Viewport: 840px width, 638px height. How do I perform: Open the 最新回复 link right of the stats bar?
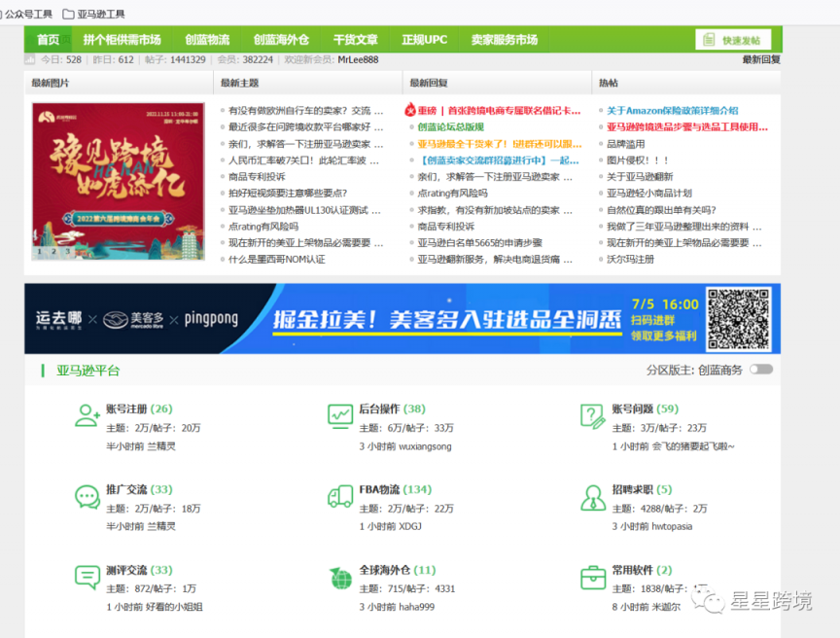pyautogui.click(x=761, y=59)
